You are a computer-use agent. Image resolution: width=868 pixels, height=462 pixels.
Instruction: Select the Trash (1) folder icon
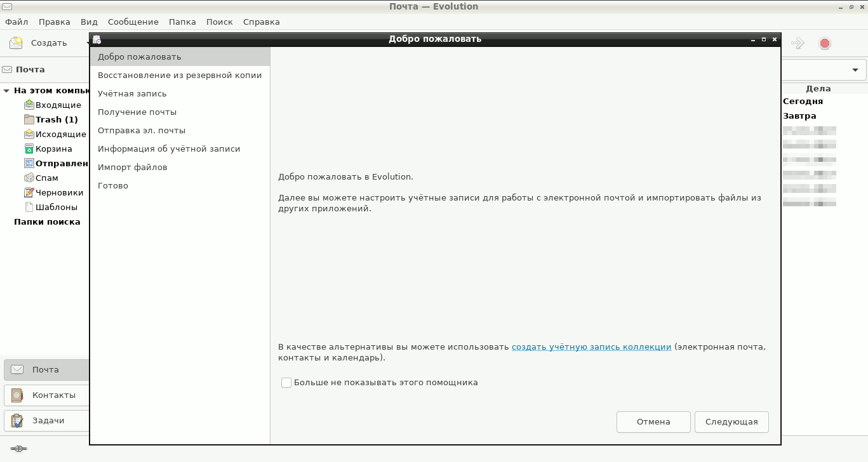(x=29, y=119)
